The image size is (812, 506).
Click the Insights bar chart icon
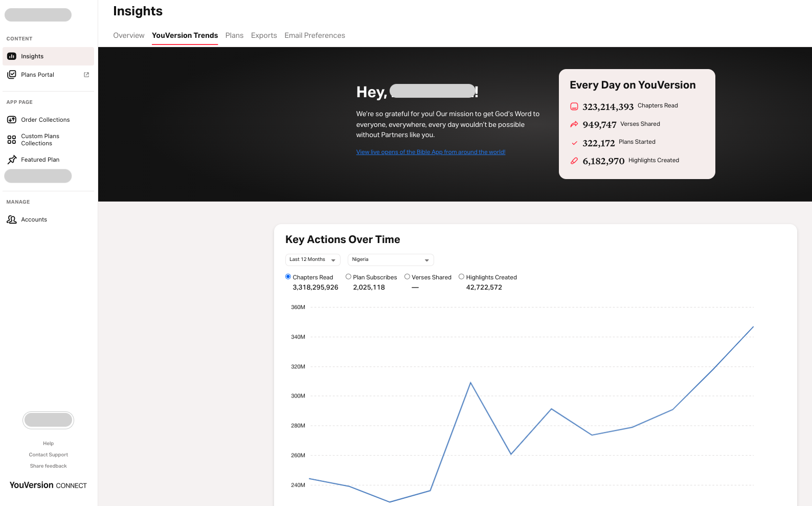pos(12,56)
